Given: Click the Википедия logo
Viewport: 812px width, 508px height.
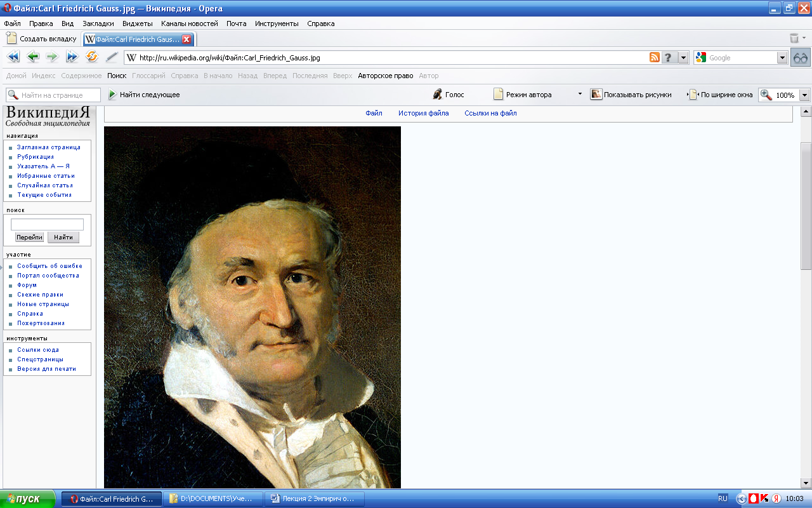Looking at the screenshot, I should [48, 117].
